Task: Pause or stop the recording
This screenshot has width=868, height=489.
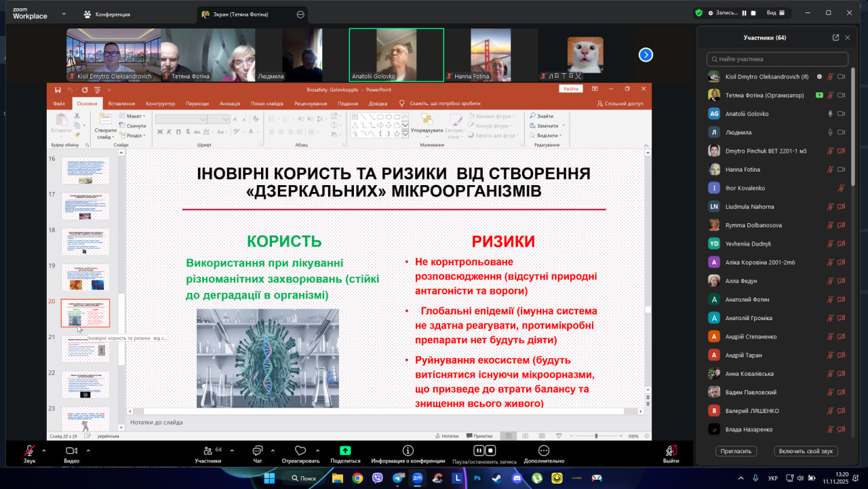Action: click(x=484, y=451)
